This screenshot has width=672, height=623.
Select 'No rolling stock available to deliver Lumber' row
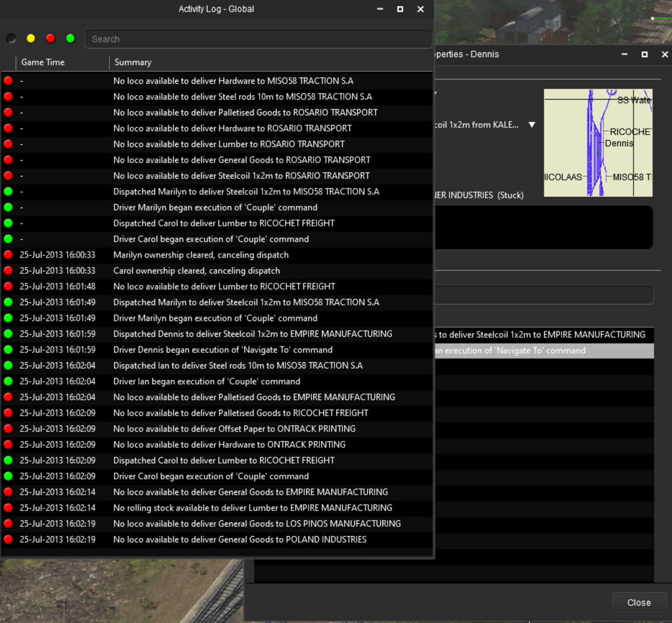tap(217, 508)
